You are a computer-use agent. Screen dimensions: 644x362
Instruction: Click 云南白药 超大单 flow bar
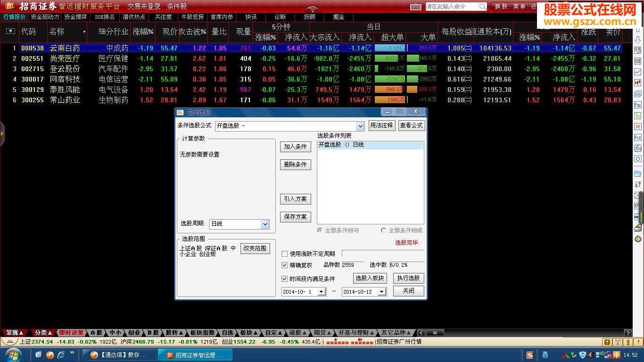point(389,48)
